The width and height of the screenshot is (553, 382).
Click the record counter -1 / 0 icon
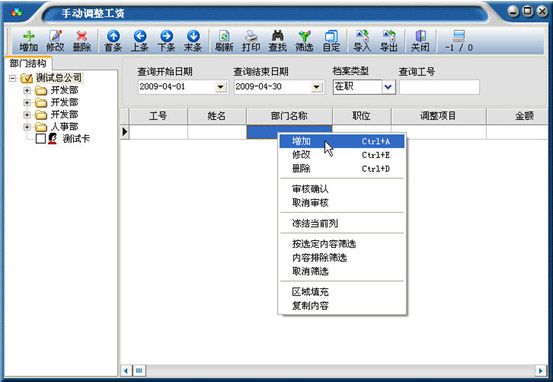click(459, 41)
